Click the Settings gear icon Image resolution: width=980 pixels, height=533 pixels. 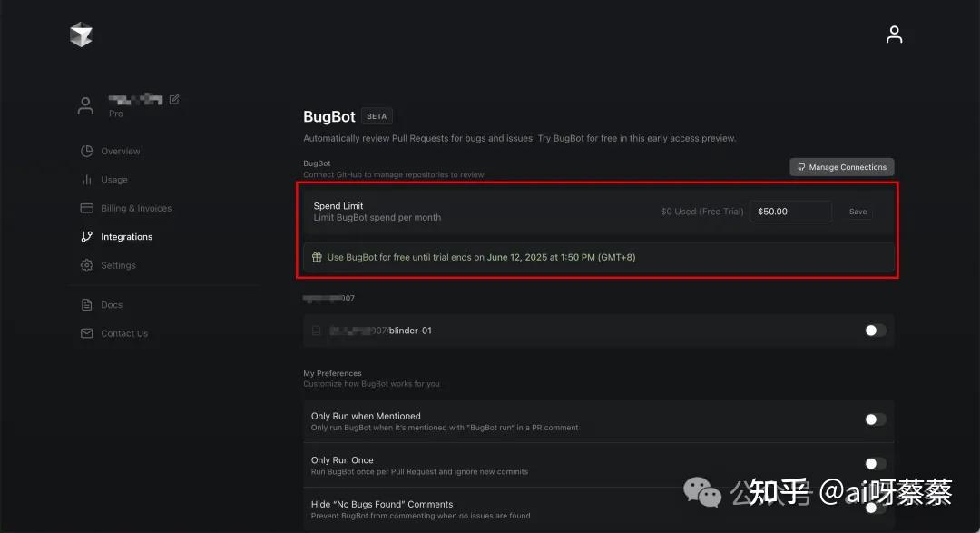click(87, 265)
